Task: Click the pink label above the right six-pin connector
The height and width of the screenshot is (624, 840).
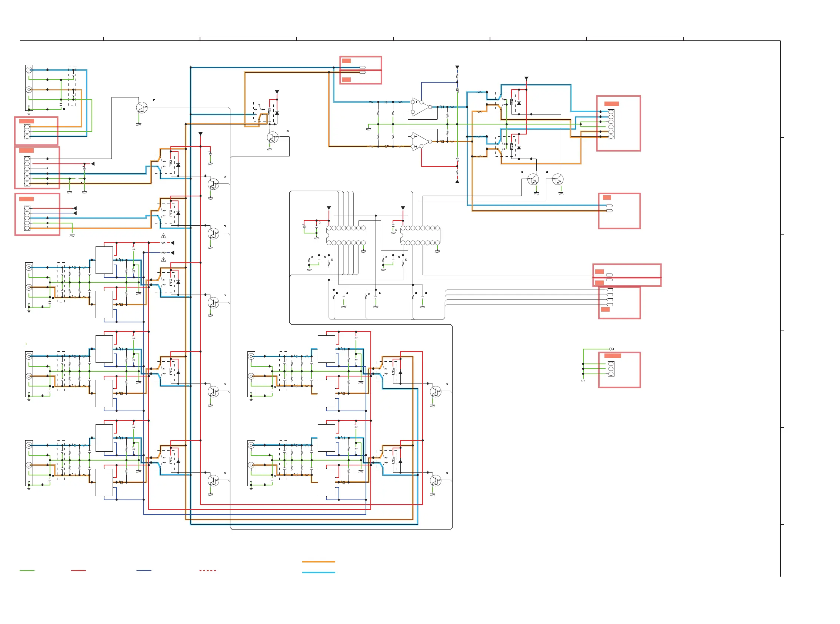Action: coord(611,103)
